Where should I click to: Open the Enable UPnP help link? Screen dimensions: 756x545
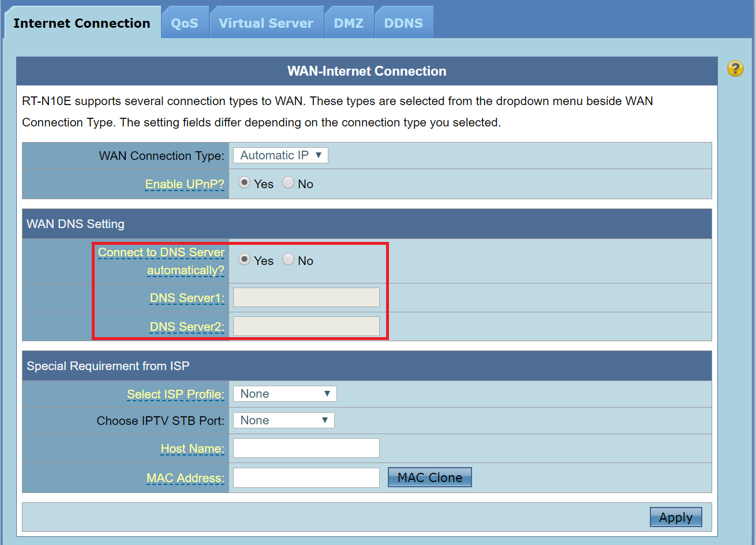[x=185, y=184]
